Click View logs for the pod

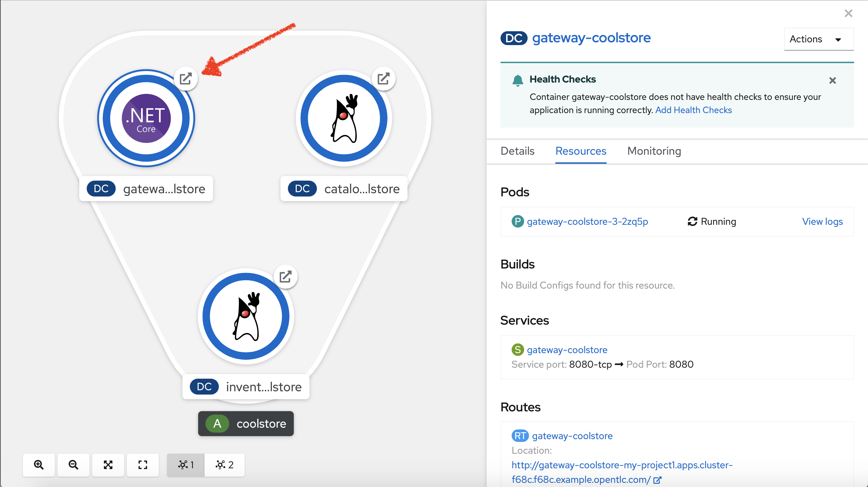(823, 221)
